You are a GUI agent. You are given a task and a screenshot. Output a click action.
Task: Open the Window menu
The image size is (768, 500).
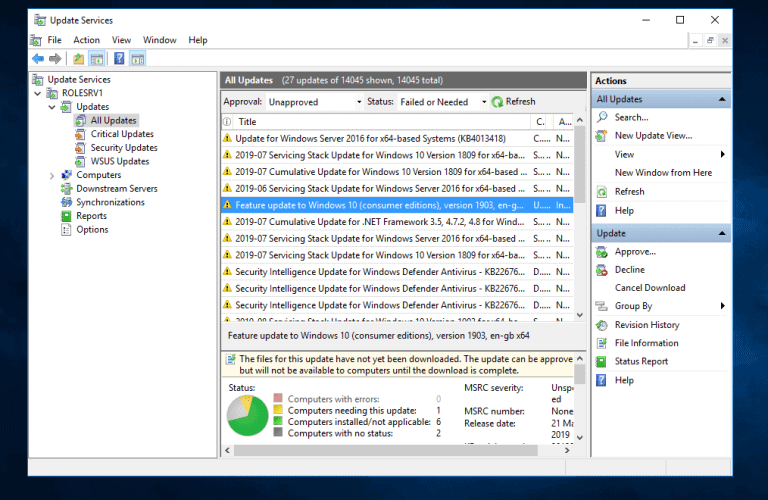[159, 40]
